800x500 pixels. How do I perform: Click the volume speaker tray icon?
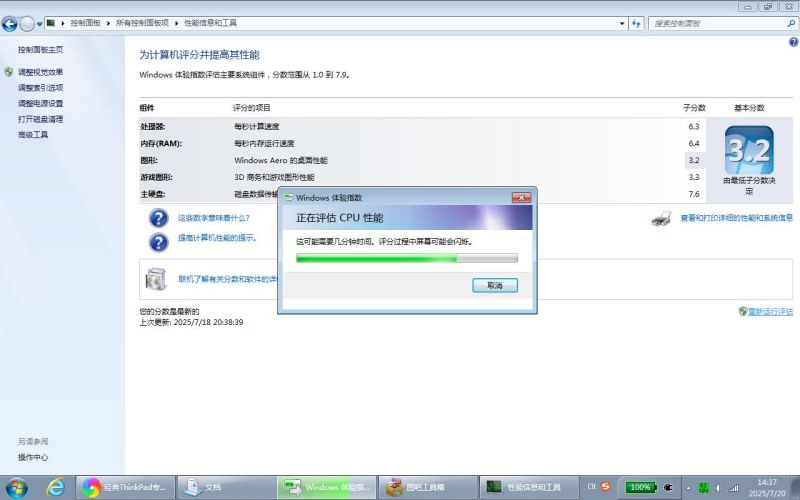pyautogui.click(x=718, y=488)
